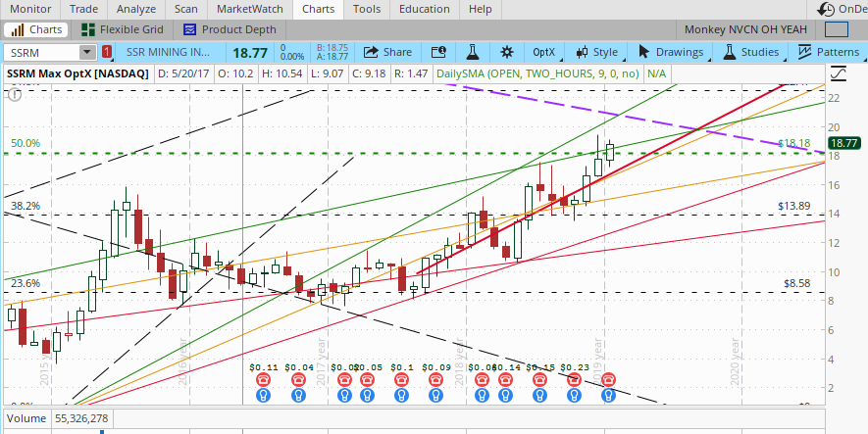Open the Product Depth tab
868x434 pixels.
(x=230, y=29)
